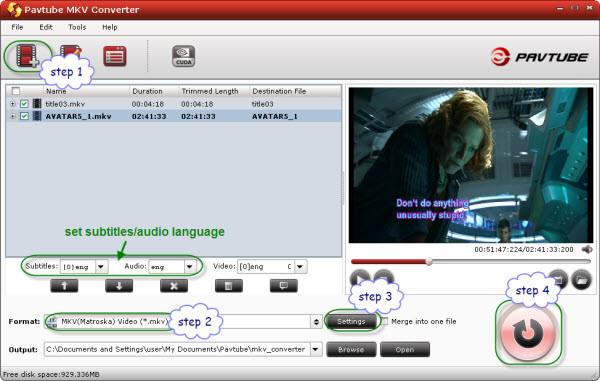
Task: Select the title03.mkv file name
Action: pyautogui.click(x=65, y=104)
